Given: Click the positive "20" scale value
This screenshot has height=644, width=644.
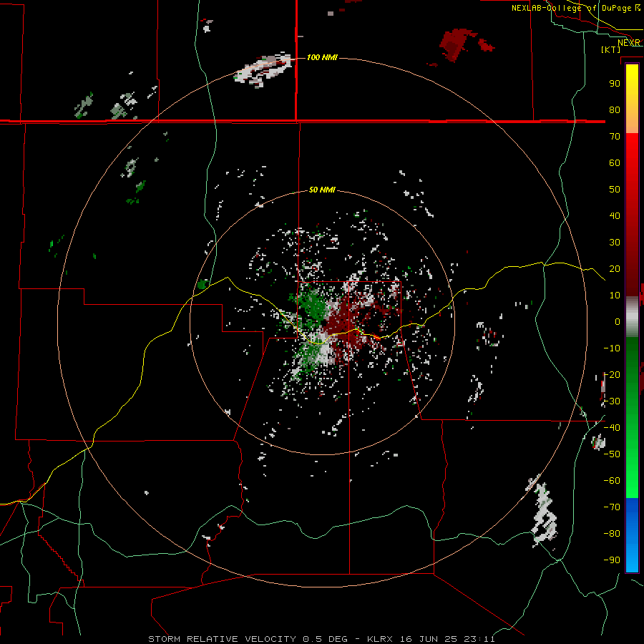Looking at the screenshot, I should [x=615, y=268].
